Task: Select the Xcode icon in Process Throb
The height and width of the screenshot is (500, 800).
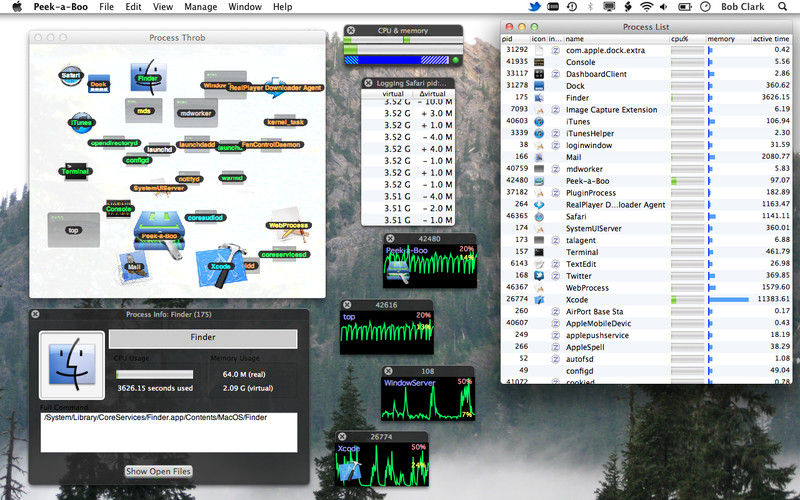Action: [220, 266]
